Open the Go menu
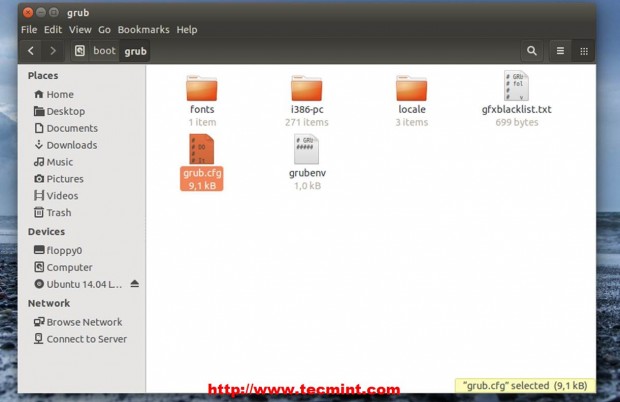The width and height of the screenshot is (620, 402). (x=104, y=30)
